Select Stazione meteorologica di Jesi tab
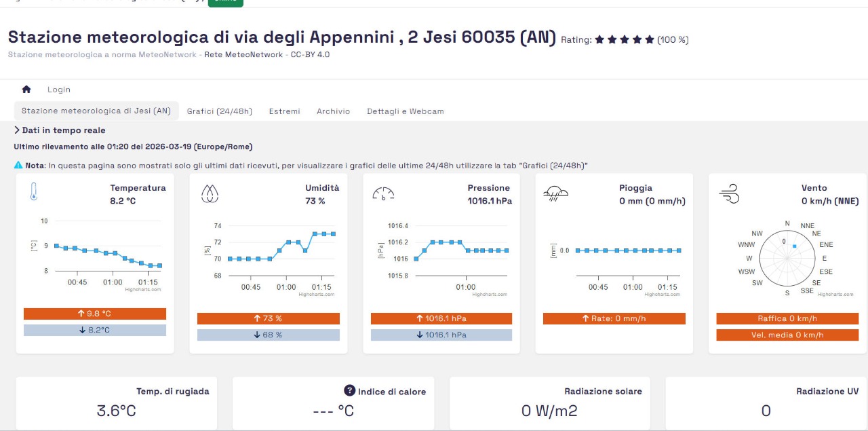868x431 pixels. (96, 111)
